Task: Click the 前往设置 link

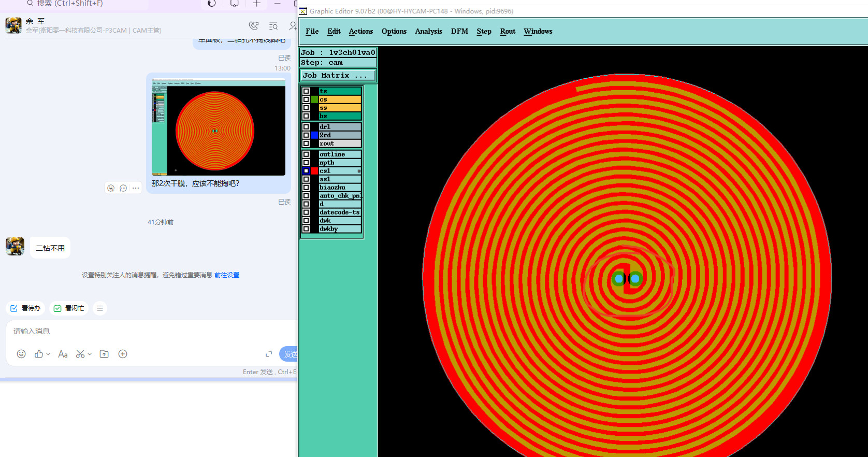Action: [x=227, y=275]
